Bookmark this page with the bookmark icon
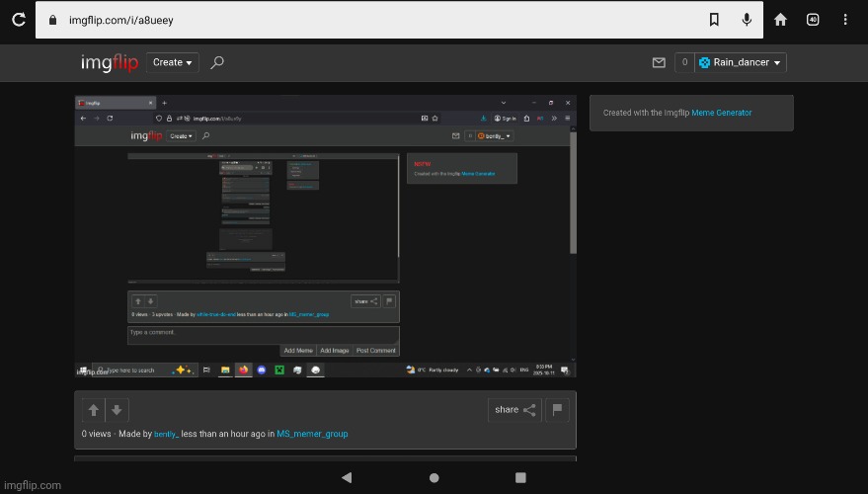The image size is (868, 494). click(713, 20)
